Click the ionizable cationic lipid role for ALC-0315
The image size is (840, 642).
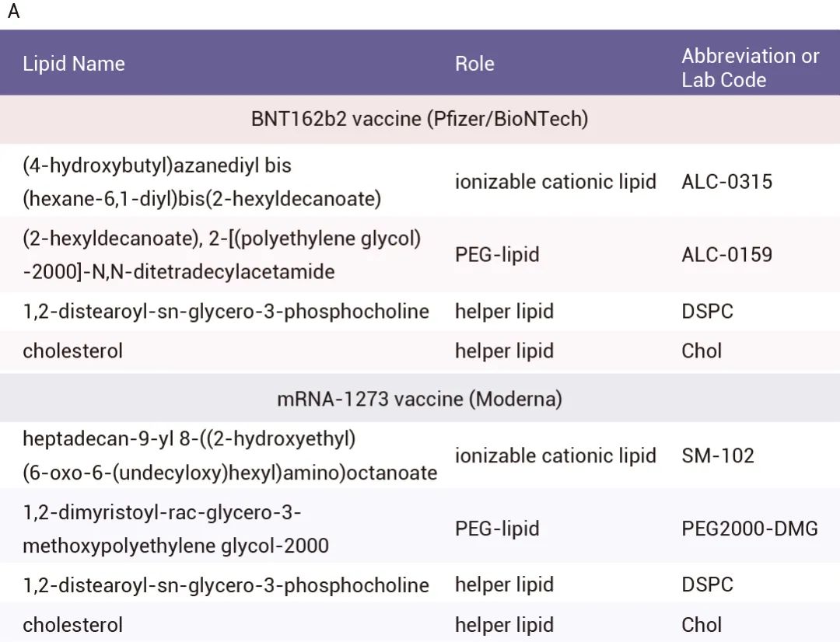point(555,182)
